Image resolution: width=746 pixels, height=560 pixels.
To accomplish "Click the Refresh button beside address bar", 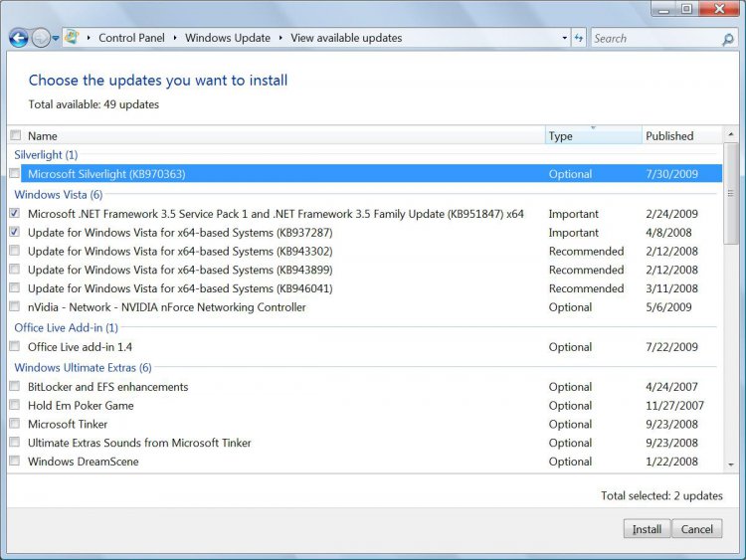I will [x=579, y=38].
